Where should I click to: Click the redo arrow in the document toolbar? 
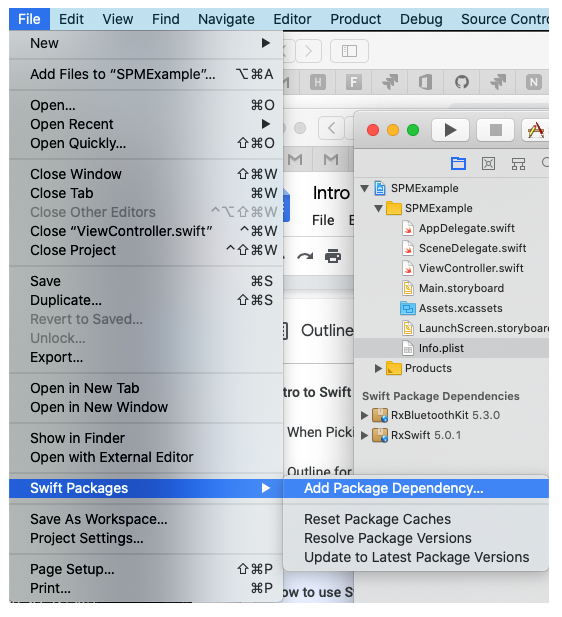[305, 257]
